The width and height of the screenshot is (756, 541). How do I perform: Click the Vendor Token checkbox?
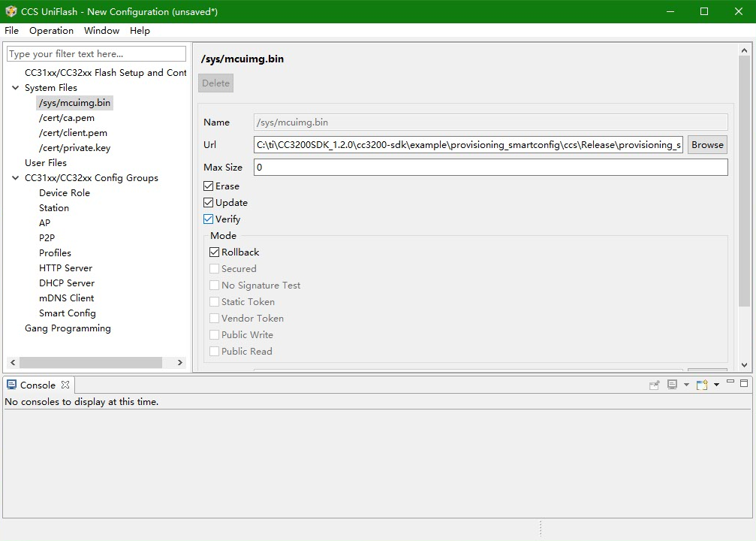pyautogui.click(x=214, y=318)
